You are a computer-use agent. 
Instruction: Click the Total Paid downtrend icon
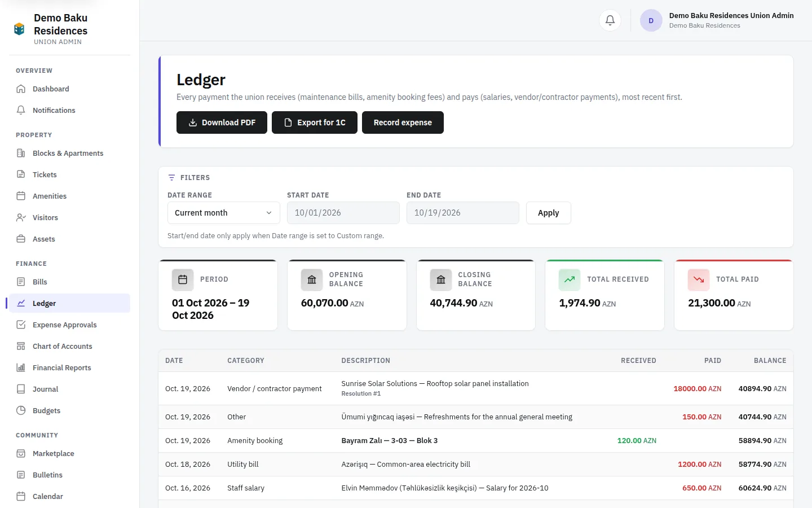click(699, 279)
